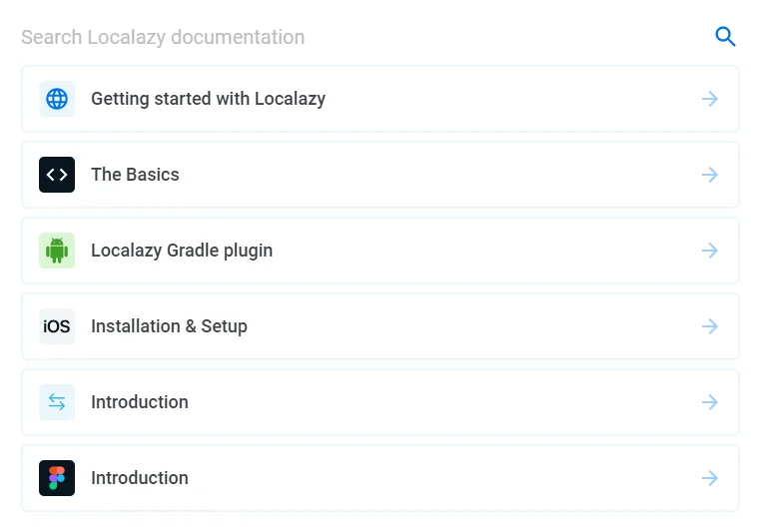This screenshot has width=761, height=532.
Task: Open The Basics documentation
Action: point(135,175)
